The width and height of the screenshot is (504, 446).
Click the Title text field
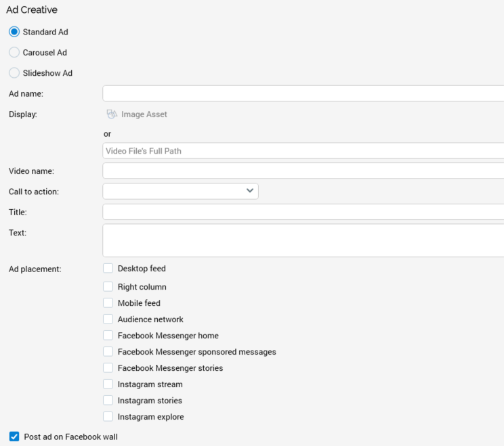point(303,212)
